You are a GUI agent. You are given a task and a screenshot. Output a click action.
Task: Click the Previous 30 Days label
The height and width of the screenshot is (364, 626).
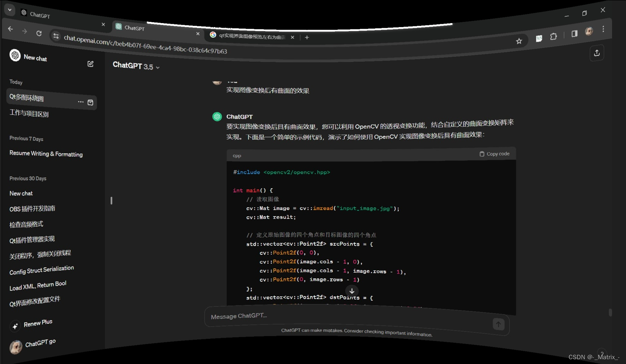point(28,178)
